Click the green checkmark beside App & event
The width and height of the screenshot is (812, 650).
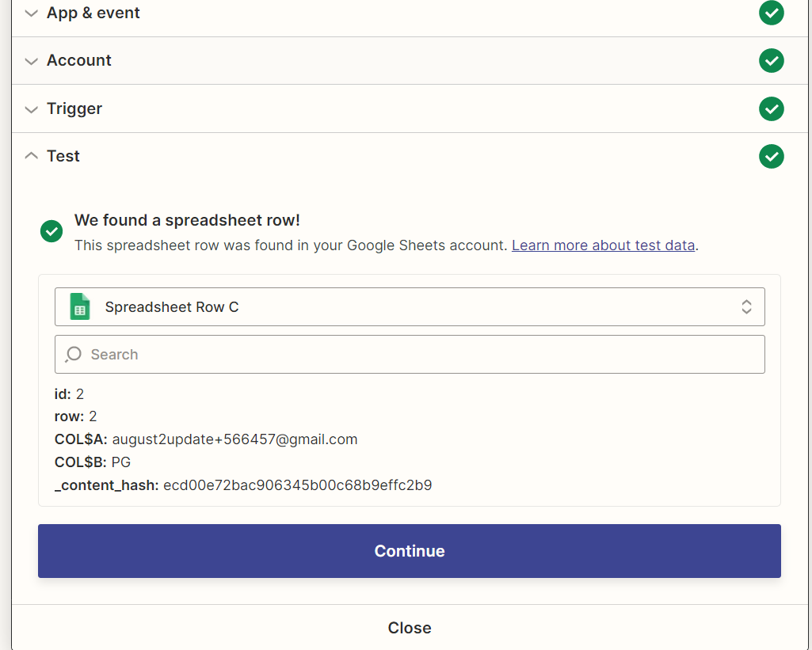(771, 13)
